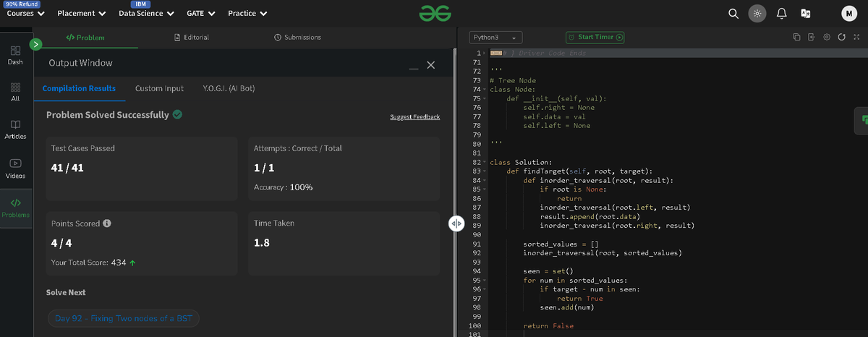Click the 'Problem Solved Successfully' heading
This screenshot has height=337, width=868.
coord(108,114)
